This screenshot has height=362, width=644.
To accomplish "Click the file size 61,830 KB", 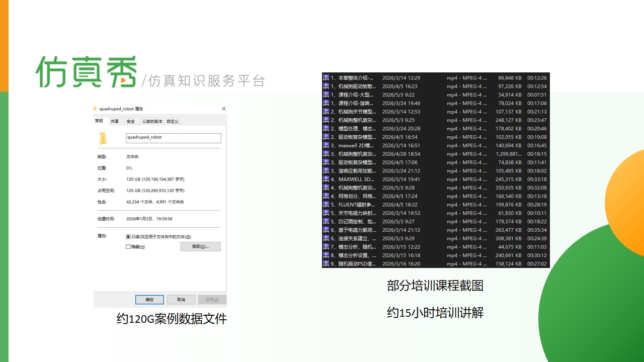I will [509, 213].
